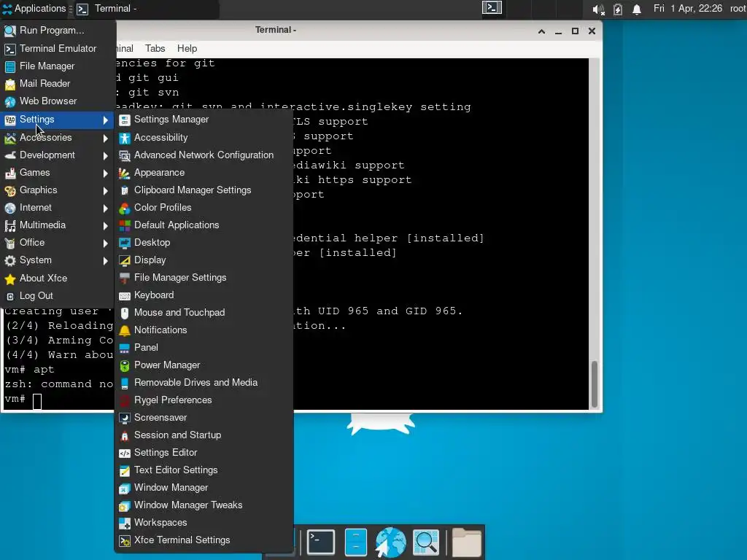
Task: Open the Display settings icon
Action: 124,260
